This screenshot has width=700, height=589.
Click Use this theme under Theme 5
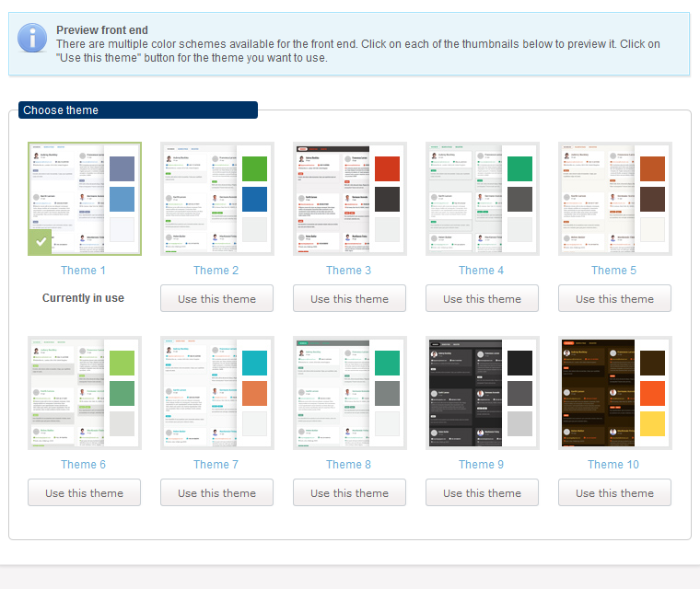pos(614,298)
